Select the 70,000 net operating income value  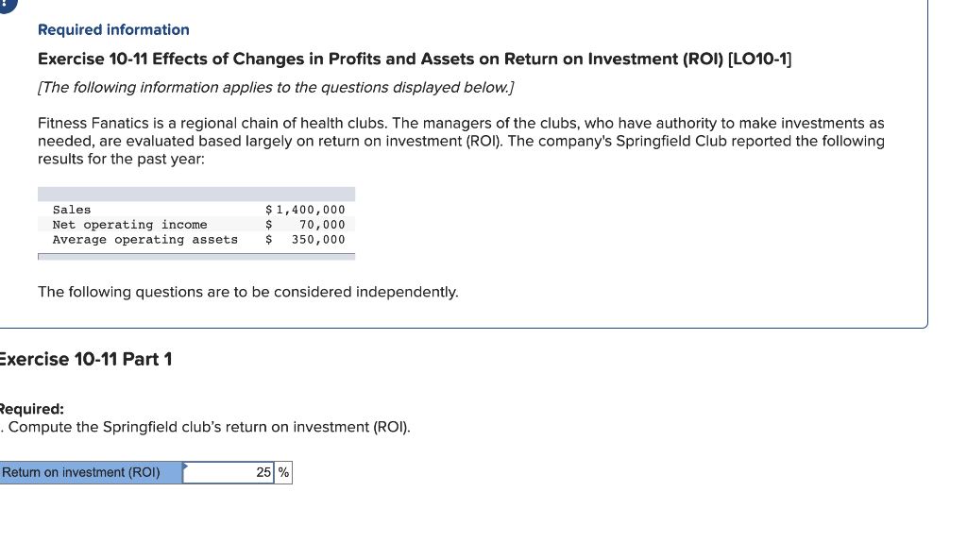322,225
